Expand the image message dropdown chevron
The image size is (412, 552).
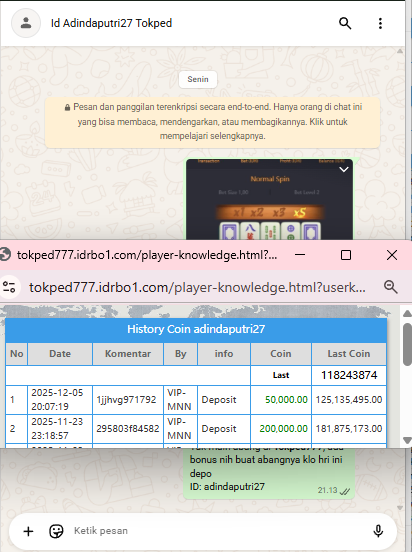(344, 169)
